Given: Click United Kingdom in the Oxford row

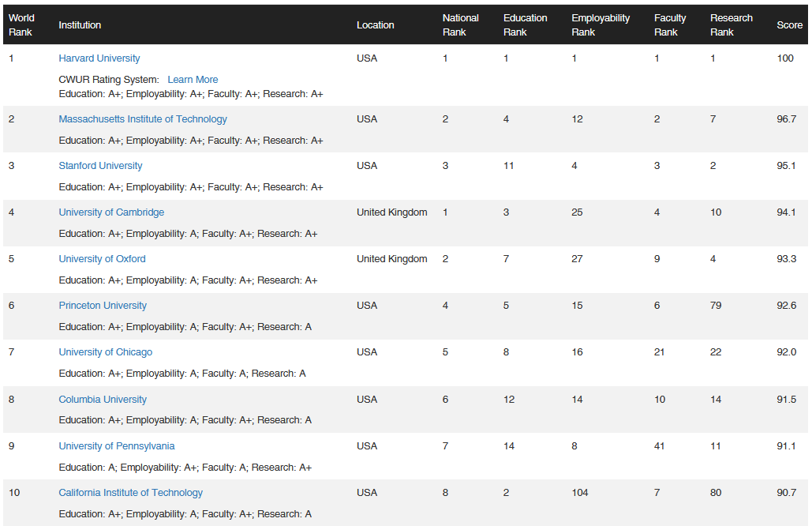Looking at the screenshot, I should point(392,258).
